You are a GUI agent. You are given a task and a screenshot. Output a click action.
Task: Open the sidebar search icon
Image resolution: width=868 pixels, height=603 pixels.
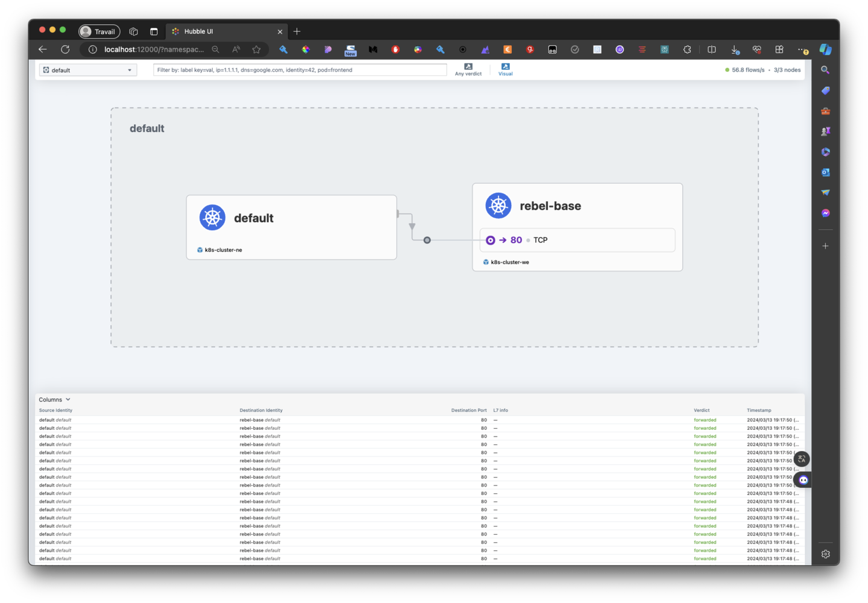click(825, 70)
